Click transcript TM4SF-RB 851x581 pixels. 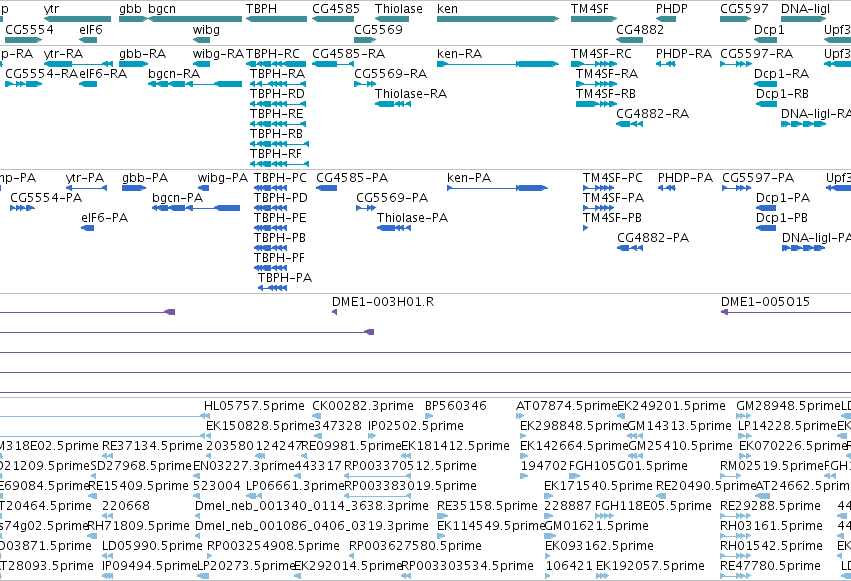click(606, 94)
